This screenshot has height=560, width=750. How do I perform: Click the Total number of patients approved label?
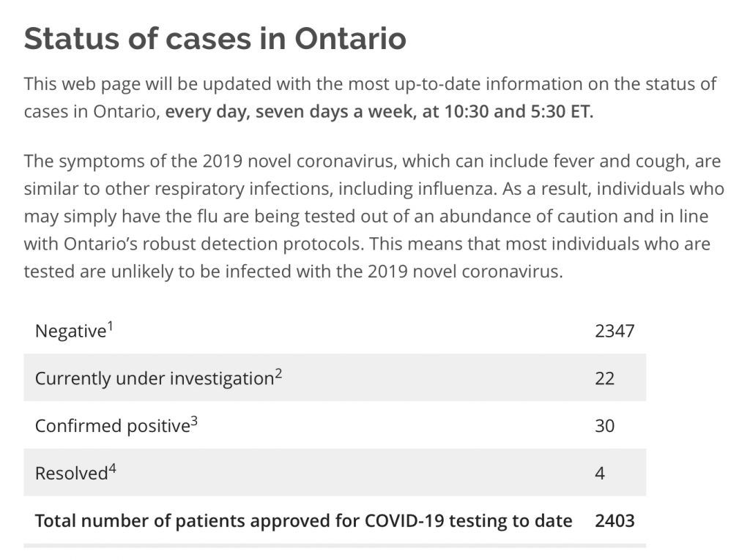(303, 521)
